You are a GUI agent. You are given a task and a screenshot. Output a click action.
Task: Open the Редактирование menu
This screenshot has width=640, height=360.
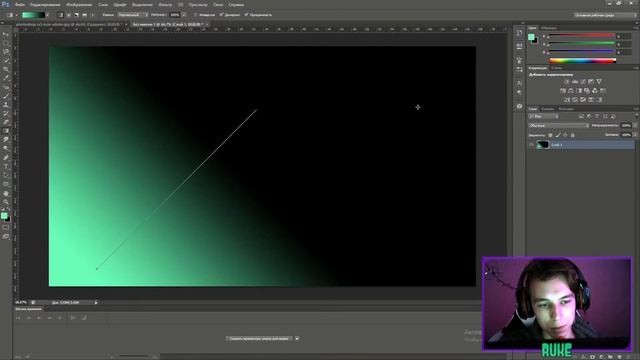45,5
